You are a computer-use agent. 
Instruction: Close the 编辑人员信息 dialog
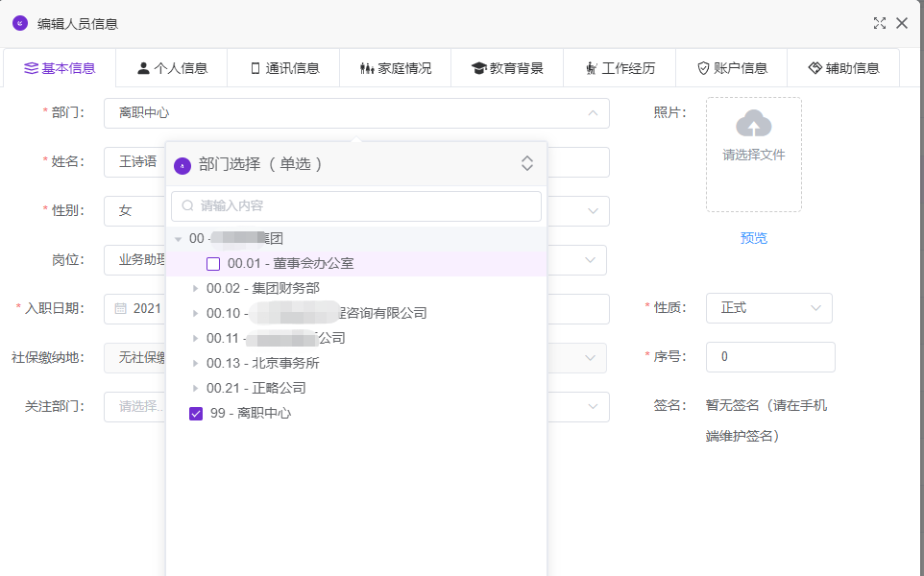(902, 24)
